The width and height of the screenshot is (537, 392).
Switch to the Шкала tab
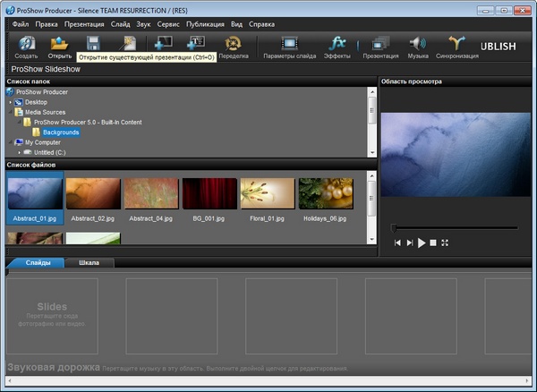point(89,263)
